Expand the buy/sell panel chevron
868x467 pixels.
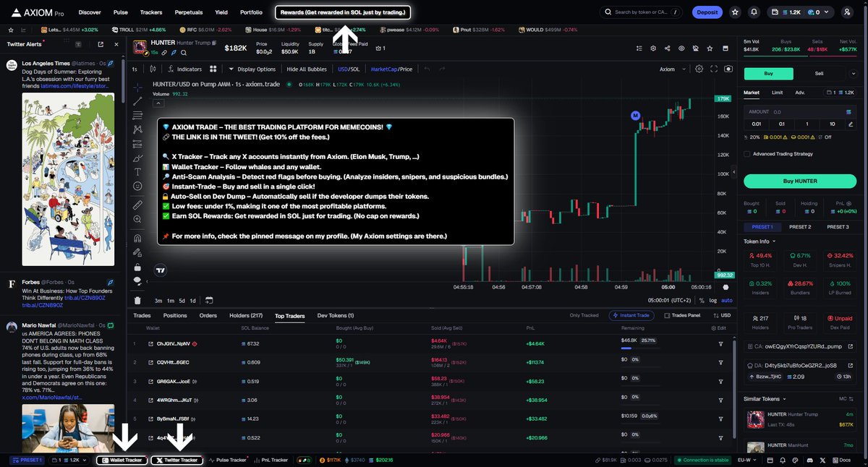(x=854, y=73)
